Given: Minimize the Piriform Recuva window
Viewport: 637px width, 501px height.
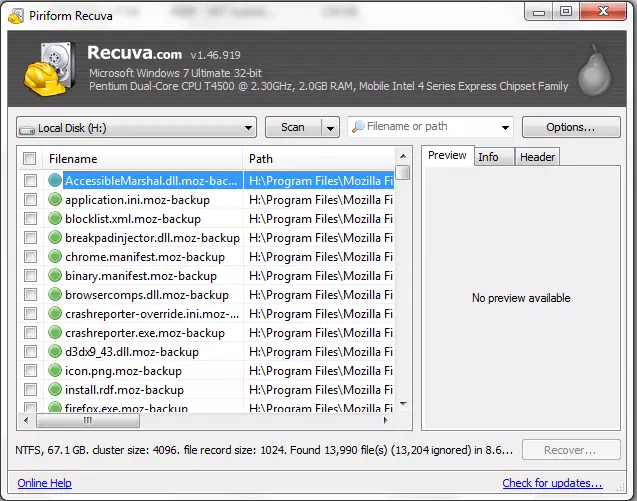Looking at the screenshot, I should pos(539,12).
